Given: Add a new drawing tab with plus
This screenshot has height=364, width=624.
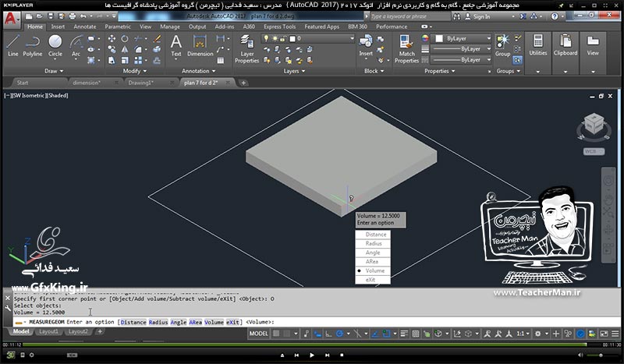Looking at the screenshot, I should point(243,83).
